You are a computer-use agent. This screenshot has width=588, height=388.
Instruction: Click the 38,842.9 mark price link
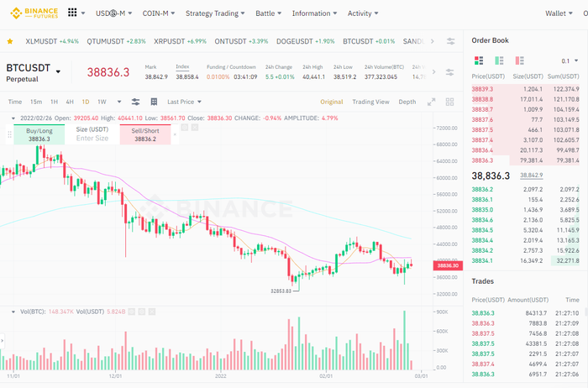coord(531,175)
